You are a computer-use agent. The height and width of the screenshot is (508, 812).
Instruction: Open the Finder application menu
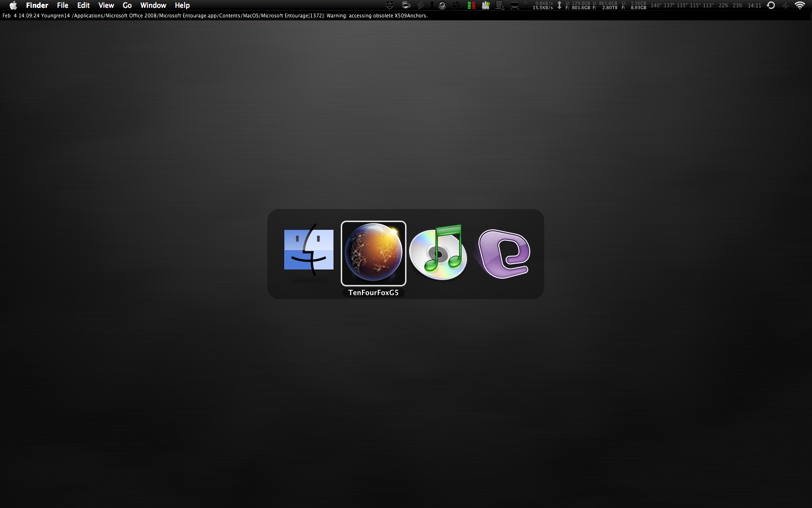coord(37,5)
